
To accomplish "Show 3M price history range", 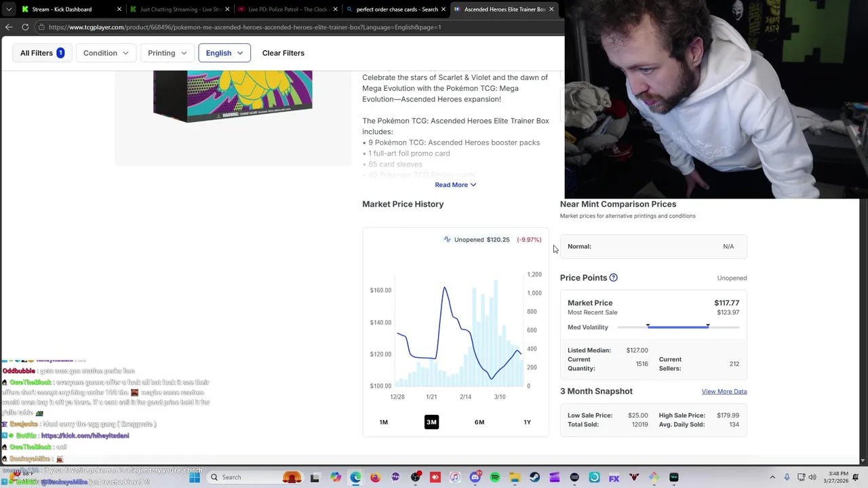I will pyautogui.click(x=431, y=422).
